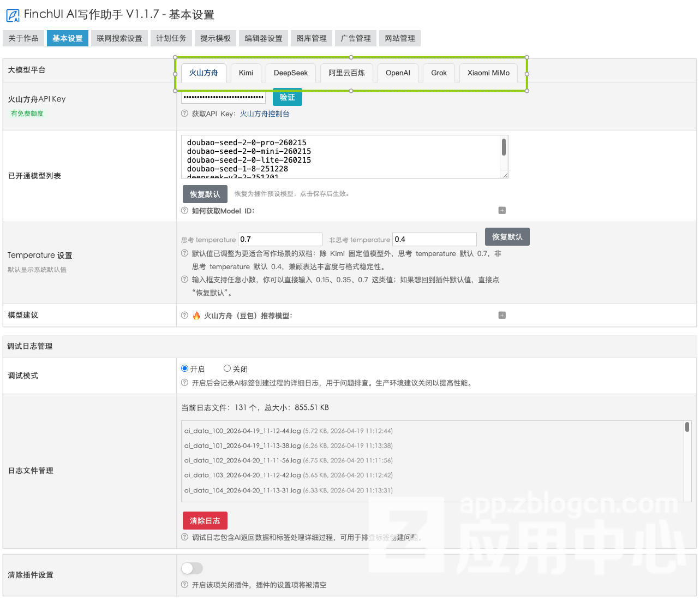Open the 提示模板 tab
700x600 pixels.
216,38
